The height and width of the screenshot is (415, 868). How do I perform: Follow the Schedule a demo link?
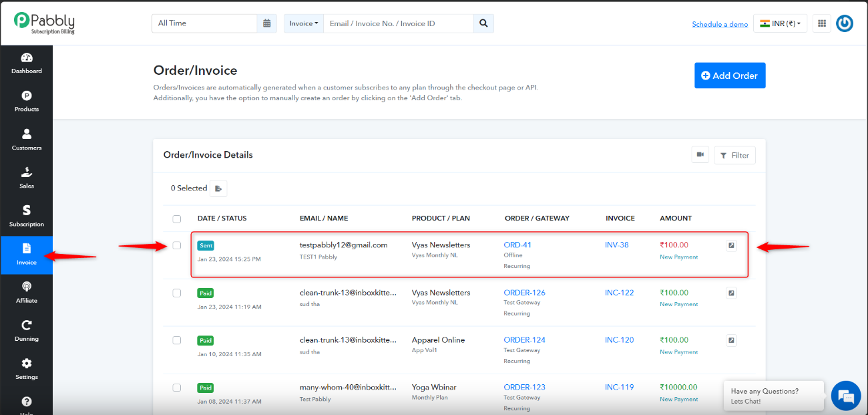click(720, 24)
